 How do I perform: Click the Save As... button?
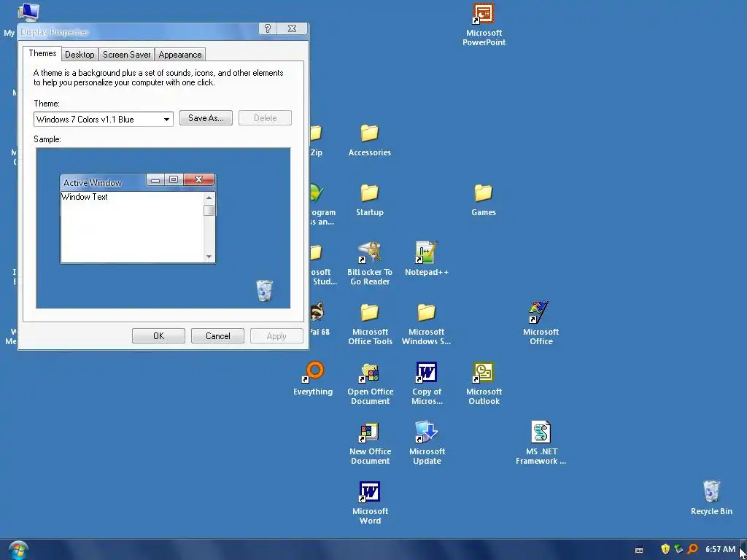(206, 118)
